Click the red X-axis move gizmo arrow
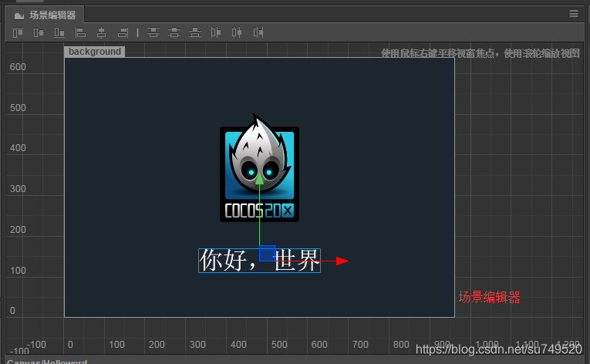The image size is (590, 364). tap(342, 261)
